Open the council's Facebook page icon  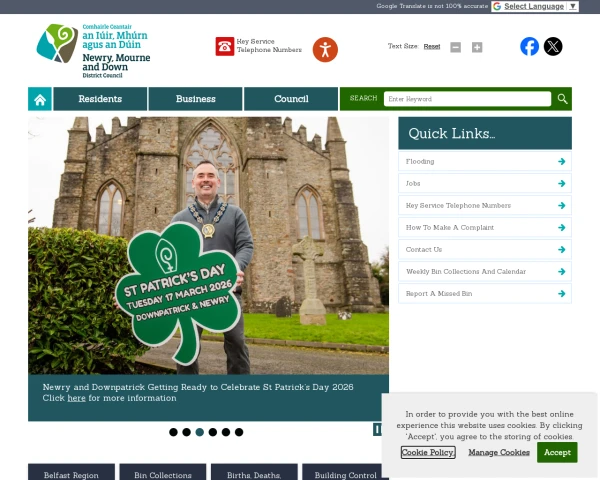[530, 46]
